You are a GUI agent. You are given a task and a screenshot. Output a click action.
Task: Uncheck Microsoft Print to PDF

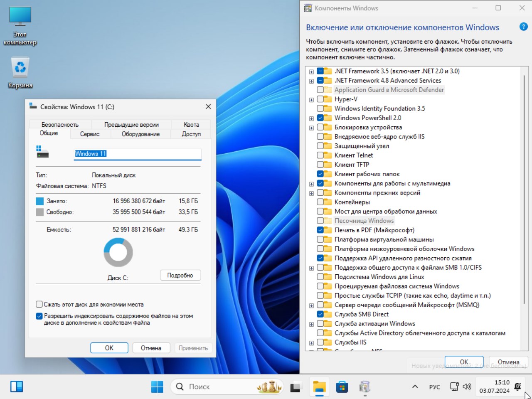pyautogui.click(x=320, y=230)
